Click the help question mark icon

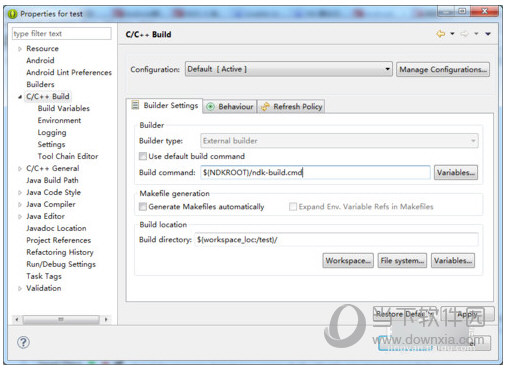23,342
